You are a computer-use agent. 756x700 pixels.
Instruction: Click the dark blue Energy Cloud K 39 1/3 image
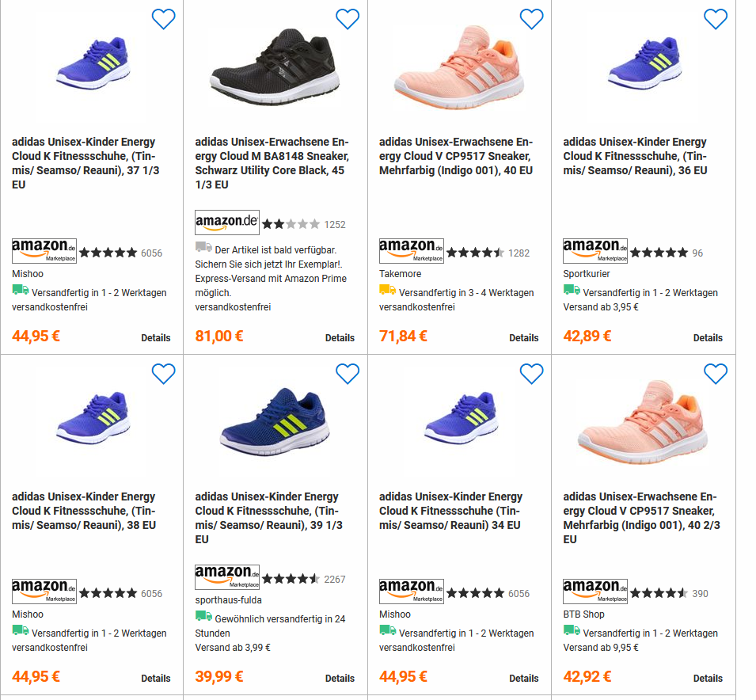coord(275,421)
